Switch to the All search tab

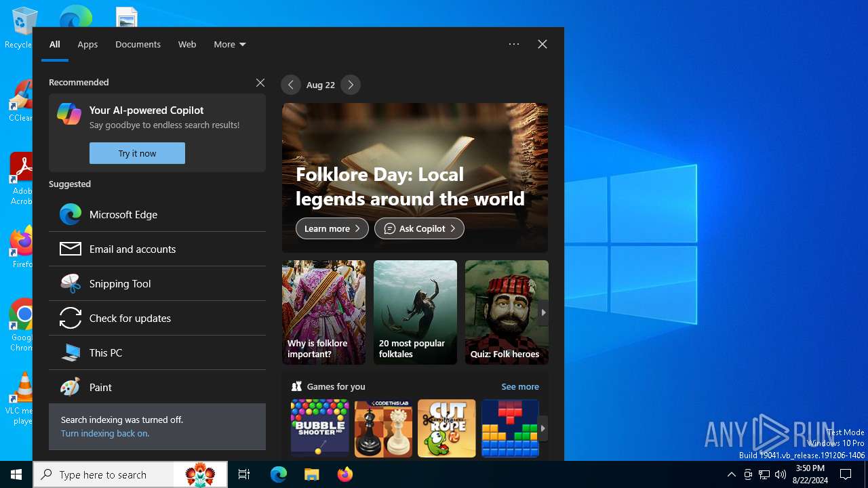coord(55,44)
